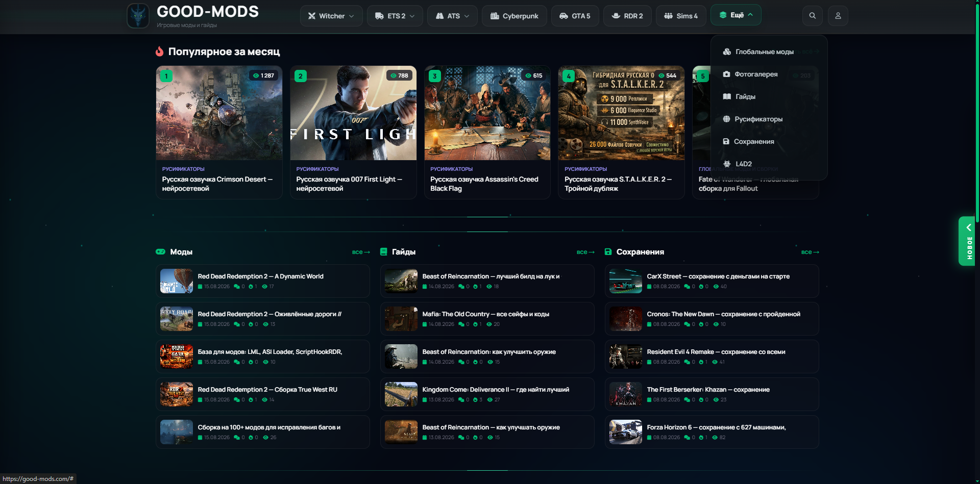Select Сохранения from the Ещё dropdown

769,141
